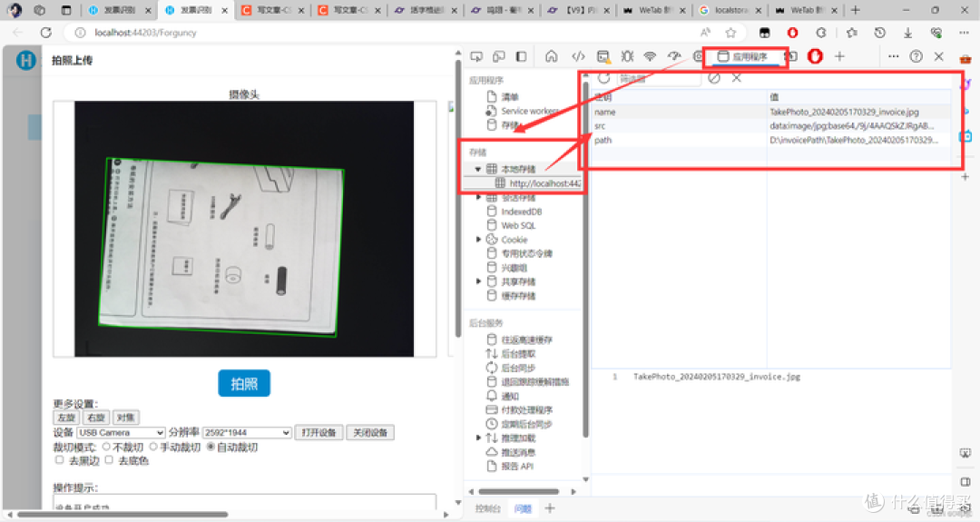Select the 自动裁切 auto crop radio button

[x=211, y=447]
